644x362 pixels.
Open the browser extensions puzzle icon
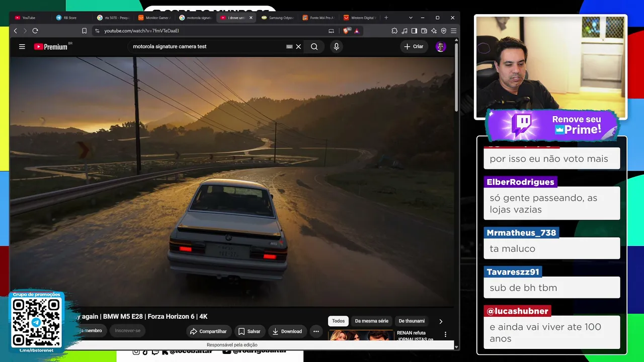(394, 31)
